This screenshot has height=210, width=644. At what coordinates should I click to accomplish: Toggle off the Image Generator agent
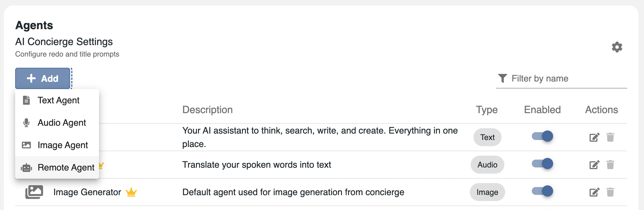pyautogui.click(x=542, y=191)
